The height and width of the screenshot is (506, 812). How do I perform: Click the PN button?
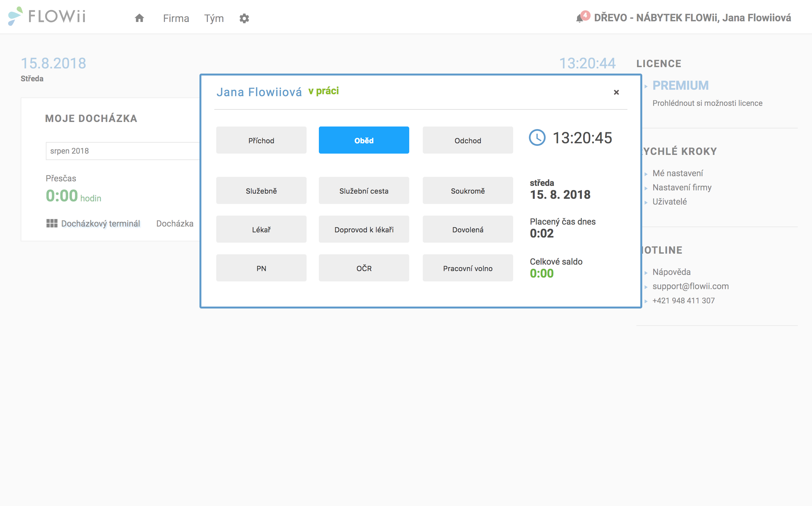pyautogui.click(x=261, y=268)
